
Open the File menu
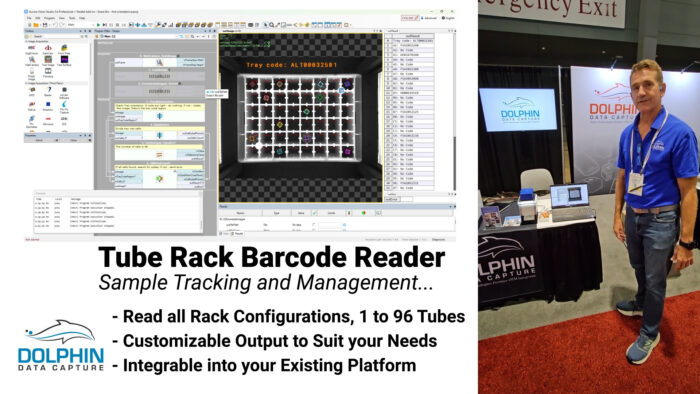pyautogui.click(x=29, y=18)
